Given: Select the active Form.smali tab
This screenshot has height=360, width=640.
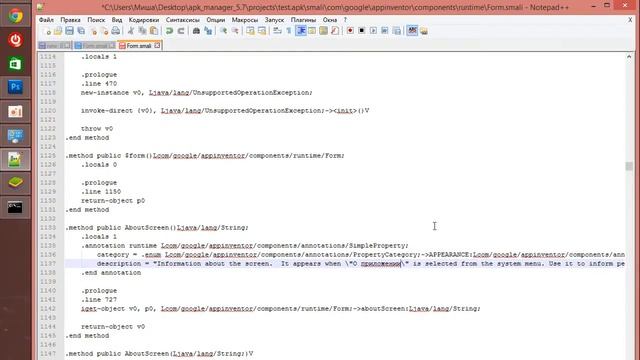Looking at the screenshot, I should click(139, 45).
